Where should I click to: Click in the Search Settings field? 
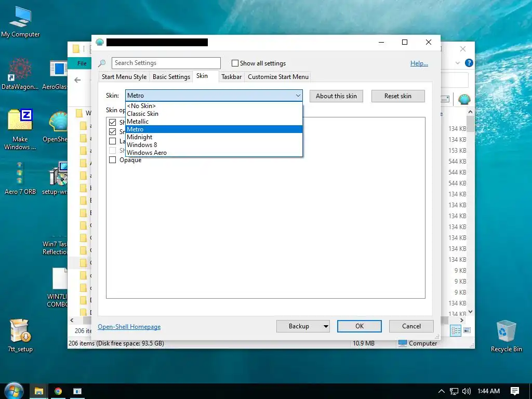(x=166, y=63)
